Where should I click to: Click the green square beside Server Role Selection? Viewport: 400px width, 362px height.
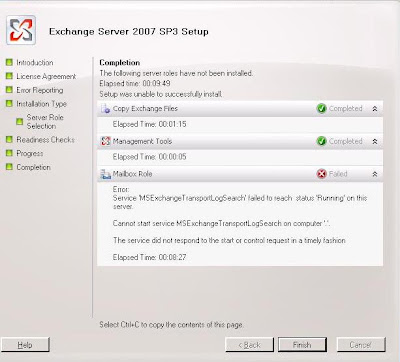pos(20,122)
